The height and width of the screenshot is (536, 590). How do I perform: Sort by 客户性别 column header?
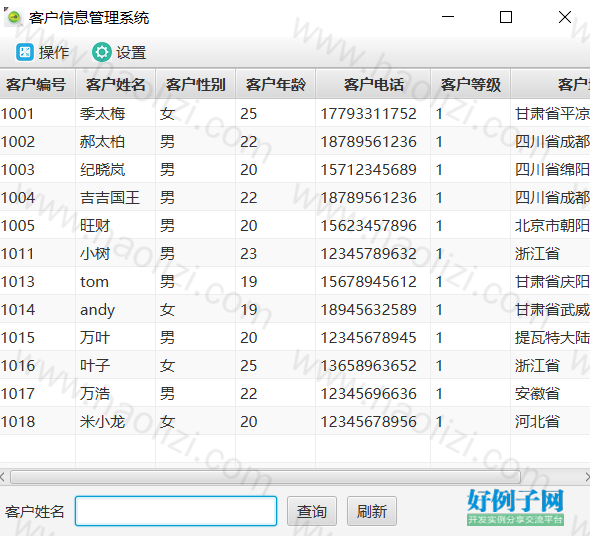pyautogui.click(x=196, y=84)
